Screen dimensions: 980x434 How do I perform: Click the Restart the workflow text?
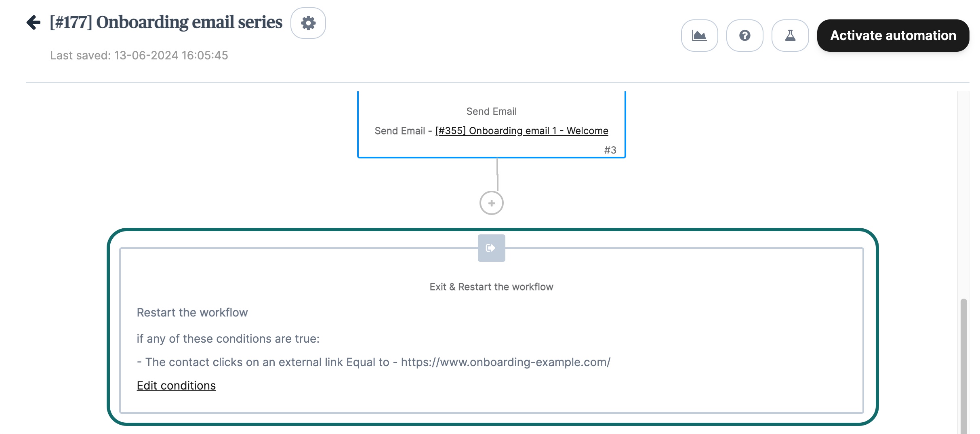click(x=192, y=313)
